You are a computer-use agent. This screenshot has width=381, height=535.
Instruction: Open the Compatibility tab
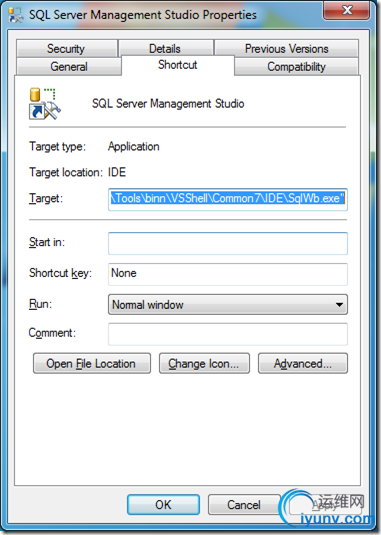(296, 67)
